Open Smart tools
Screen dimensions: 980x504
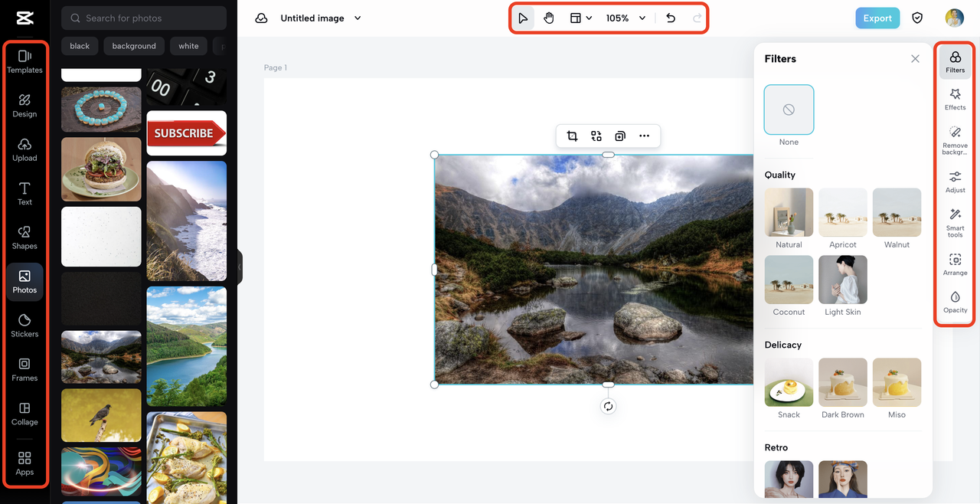coord(955,223)
